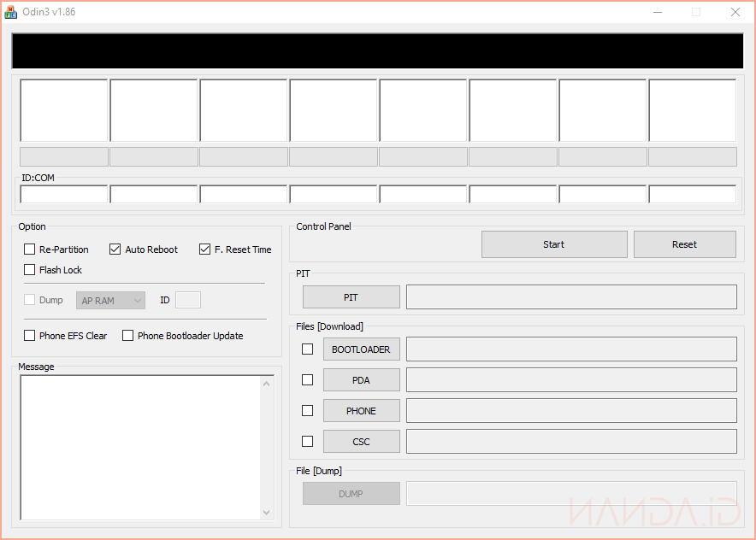Enable the Re-Partition checkbox
This screenshot has height=540, width=756.
pos(30,249)
